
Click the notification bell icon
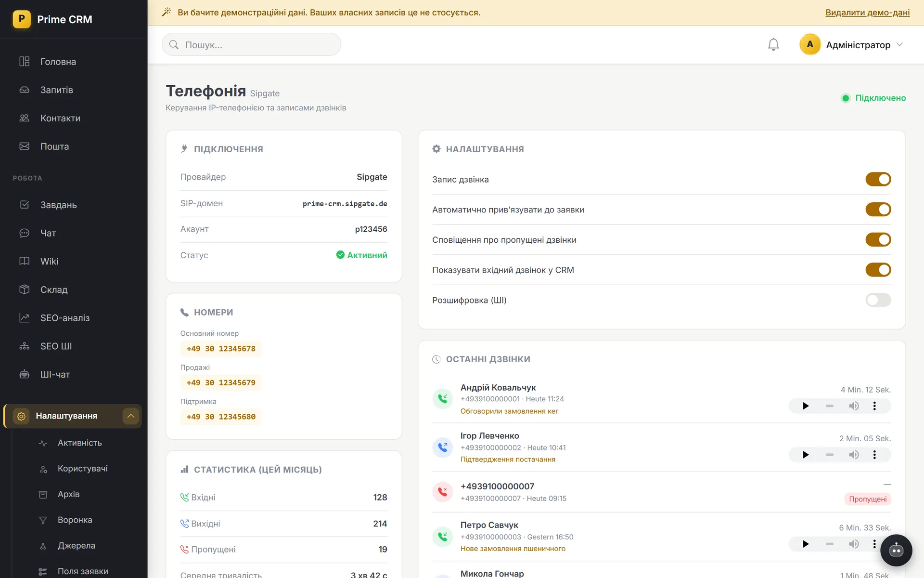(773, 44)
